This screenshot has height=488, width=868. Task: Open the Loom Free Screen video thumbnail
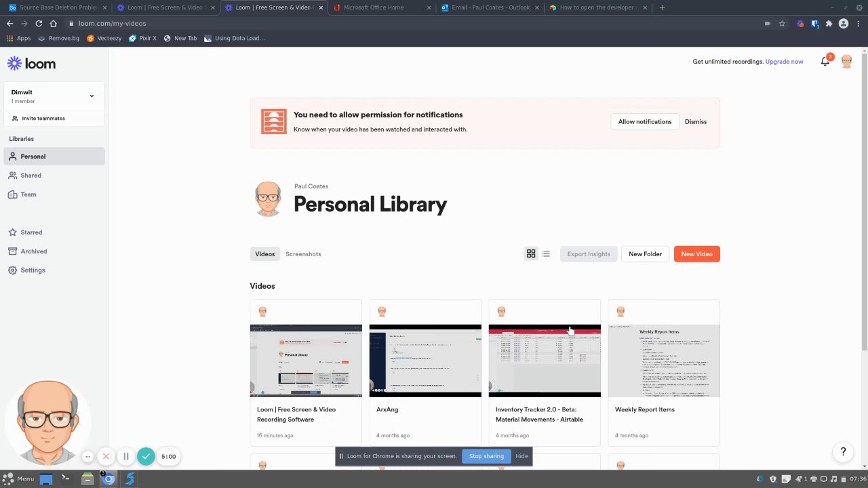(306, 361)
